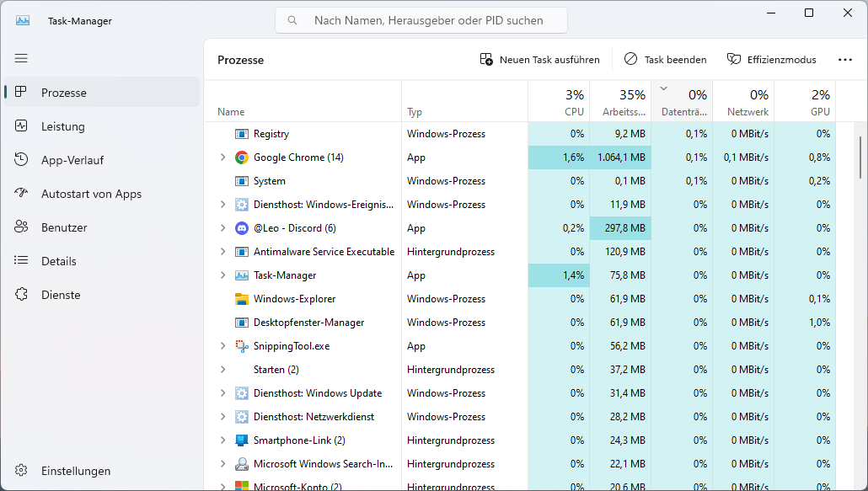Click the Dienste puzzle icon
The width and height of the screenshot is (868, 491).
[x=22, y=295]
